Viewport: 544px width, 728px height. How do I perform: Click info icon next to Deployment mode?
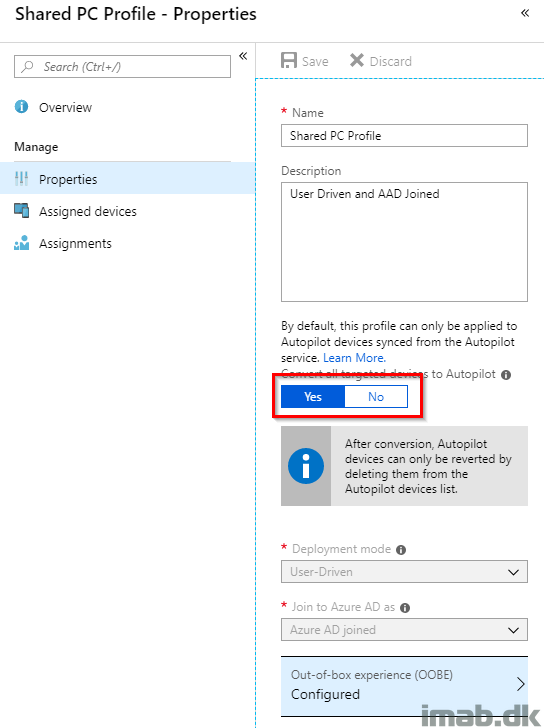pyautogui.click(x=401, y=550)
